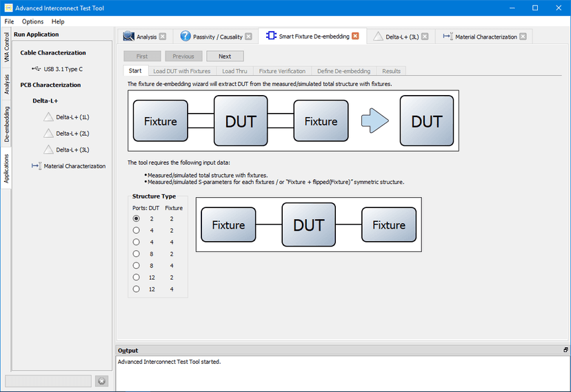Open the Help menu

[58, 21]
